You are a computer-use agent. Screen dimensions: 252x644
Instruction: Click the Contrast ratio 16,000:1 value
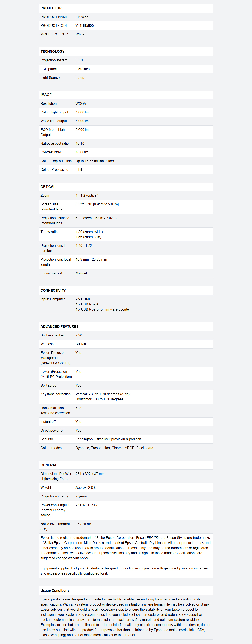[x=82, y=152]
